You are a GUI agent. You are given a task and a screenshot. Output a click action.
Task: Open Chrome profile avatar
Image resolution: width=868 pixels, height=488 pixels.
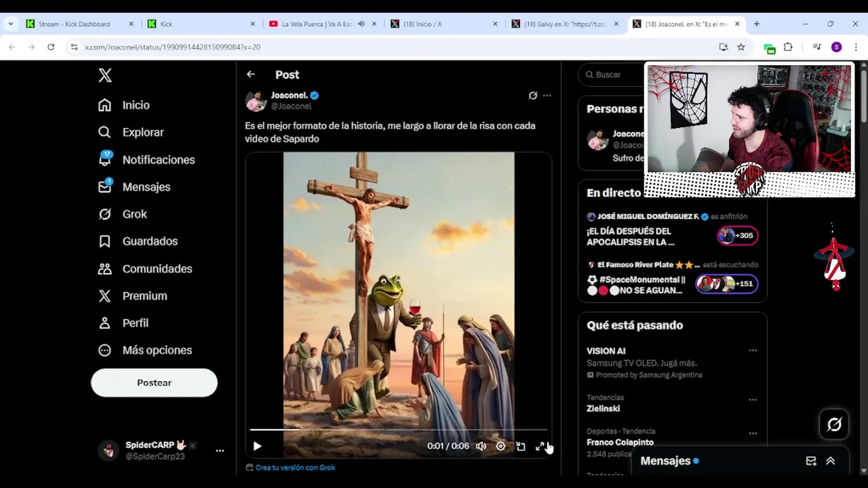click(x=836, y=47)
